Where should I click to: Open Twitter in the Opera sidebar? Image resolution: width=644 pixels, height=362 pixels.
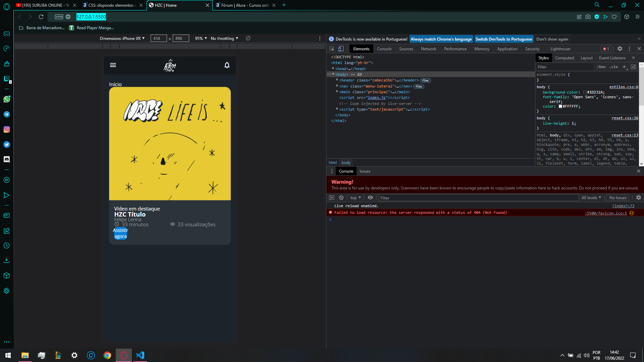tap(7, 144)
